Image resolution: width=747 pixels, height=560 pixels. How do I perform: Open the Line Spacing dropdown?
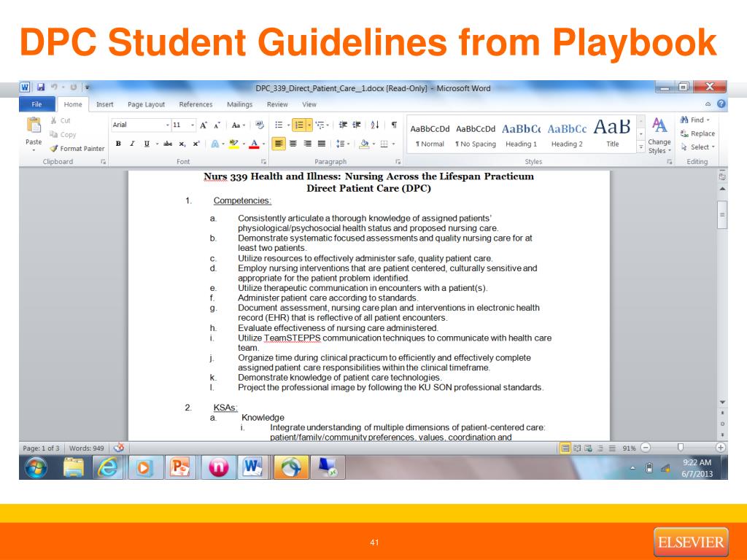tap(343, 144)
